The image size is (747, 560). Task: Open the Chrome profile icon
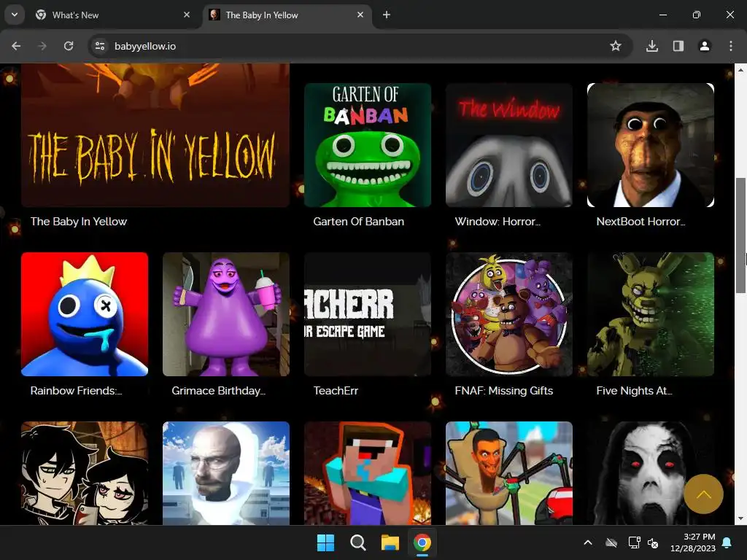(705, 46)
